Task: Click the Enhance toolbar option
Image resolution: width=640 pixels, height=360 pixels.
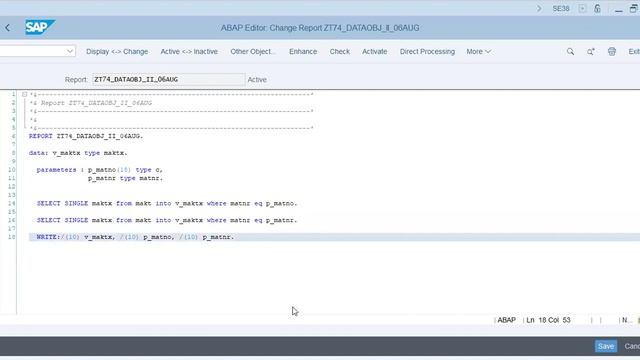Action: 303,51
